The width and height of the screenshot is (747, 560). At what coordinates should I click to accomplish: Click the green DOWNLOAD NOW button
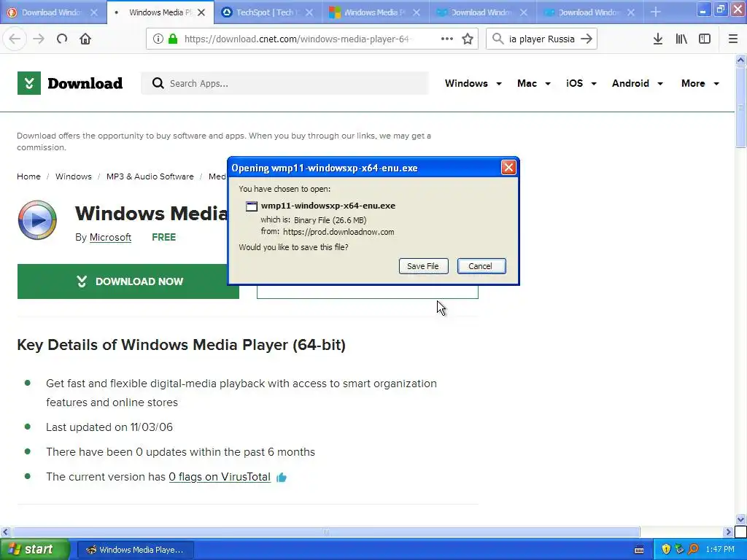[x=128, y=281]
